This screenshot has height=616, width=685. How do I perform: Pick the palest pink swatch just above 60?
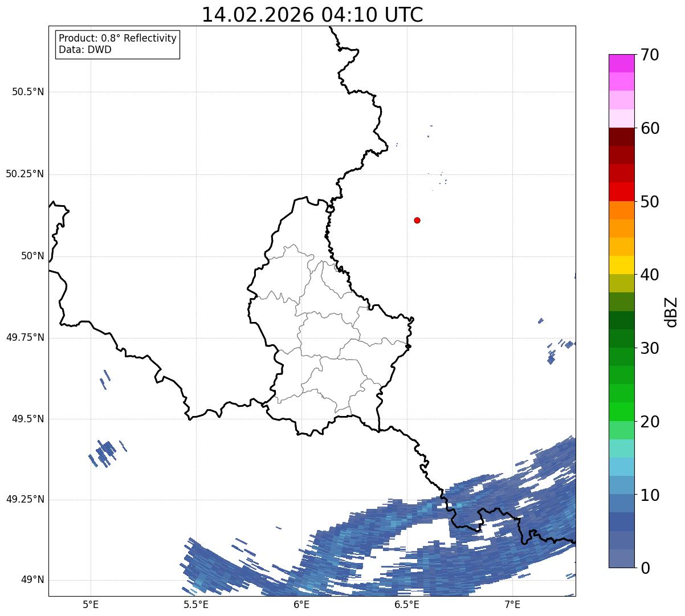click(621, 119)
